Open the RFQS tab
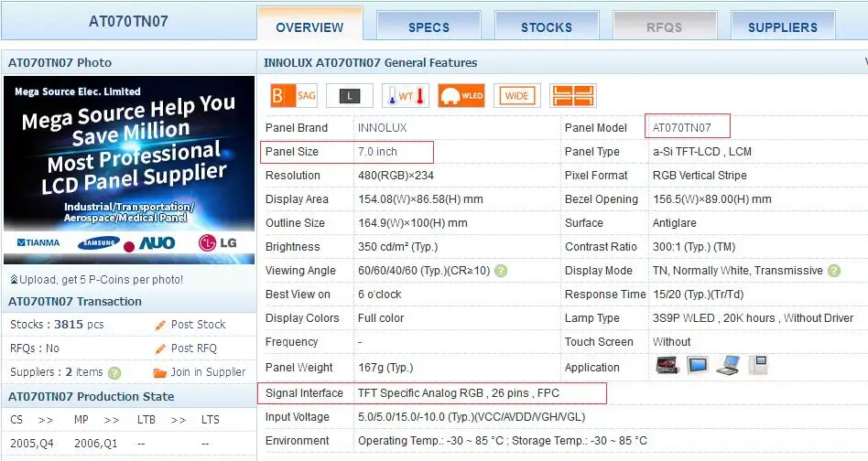 (665, 27)
